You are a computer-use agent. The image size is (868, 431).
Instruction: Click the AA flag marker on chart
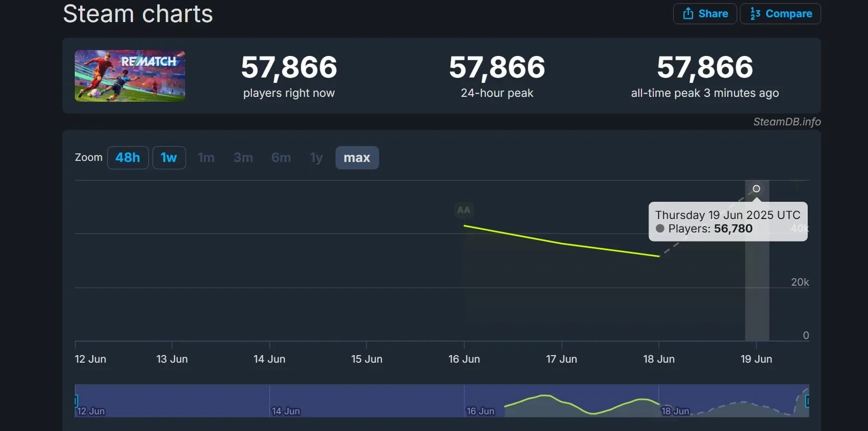[463, 210]
